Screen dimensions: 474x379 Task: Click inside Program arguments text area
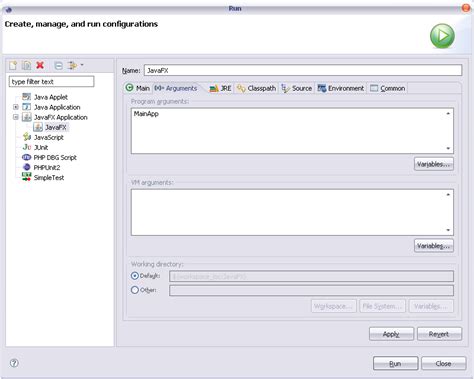coord(288,131)
